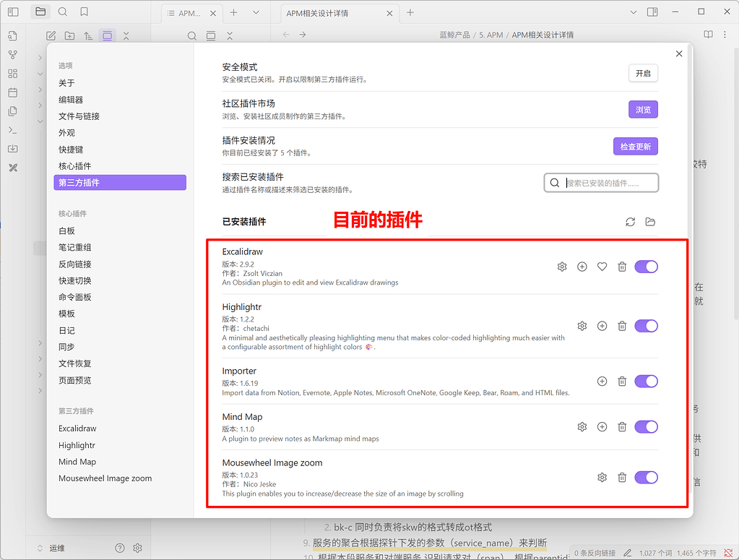Screen dimensions: 739x560
Task: Close the settings dialog
Action: [678, 53]
